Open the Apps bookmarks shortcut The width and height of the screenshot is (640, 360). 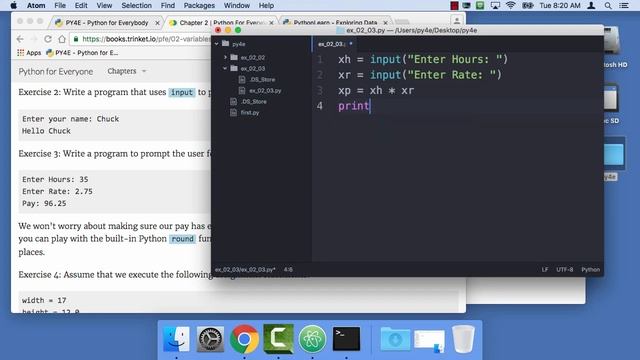click(x=29, y=53)
